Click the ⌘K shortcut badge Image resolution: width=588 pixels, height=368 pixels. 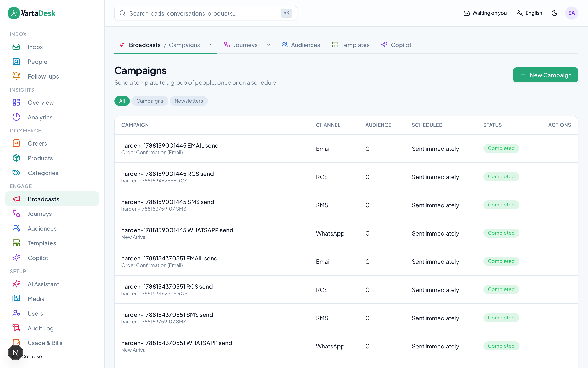pos(286,13)
